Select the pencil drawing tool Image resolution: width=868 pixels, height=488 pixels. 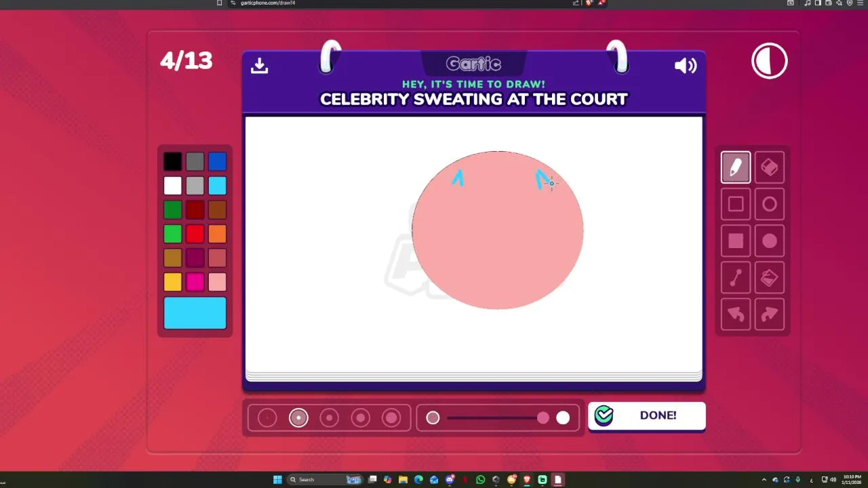[x=736, y=167]
